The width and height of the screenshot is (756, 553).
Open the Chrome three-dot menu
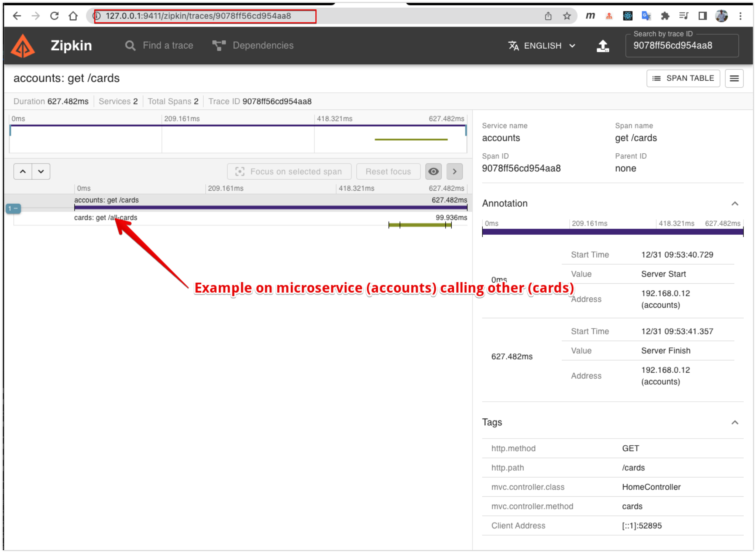(740, 16)
